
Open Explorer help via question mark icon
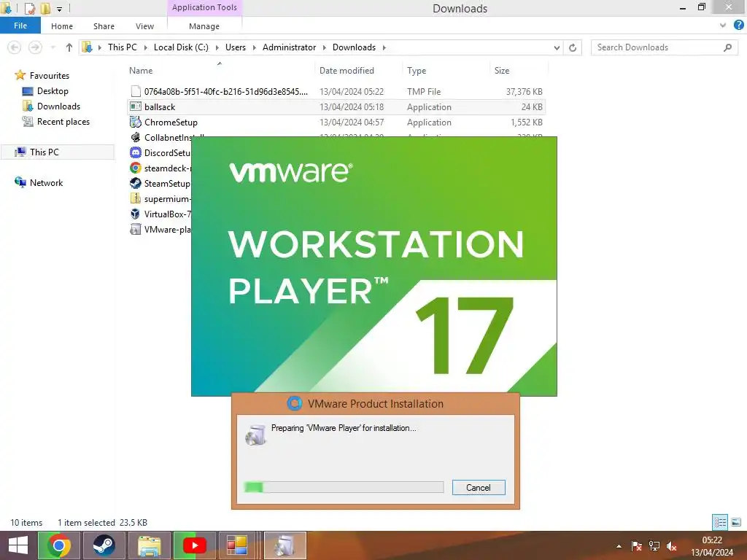[738, 26]
